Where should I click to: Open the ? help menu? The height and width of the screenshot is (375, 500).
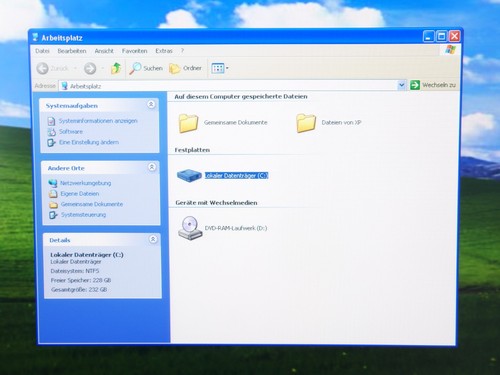pyautogui.click(x=182, y=51)
